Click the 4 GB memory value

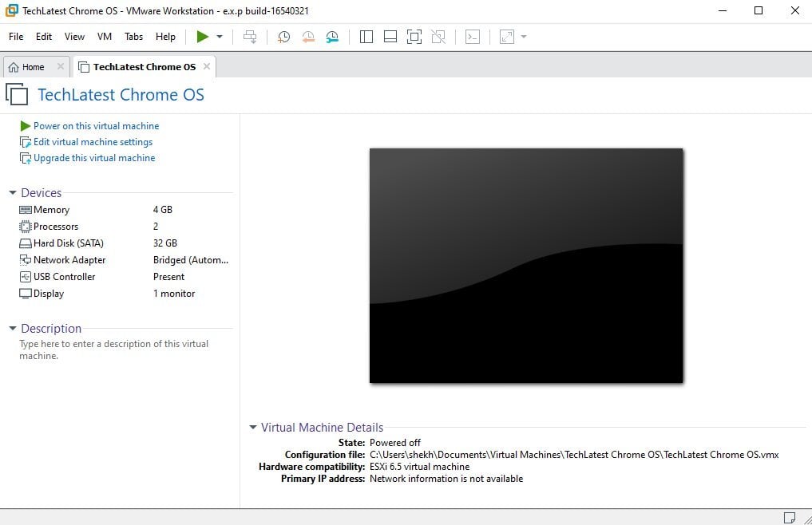pyautogui.click(x=163, y=210)
